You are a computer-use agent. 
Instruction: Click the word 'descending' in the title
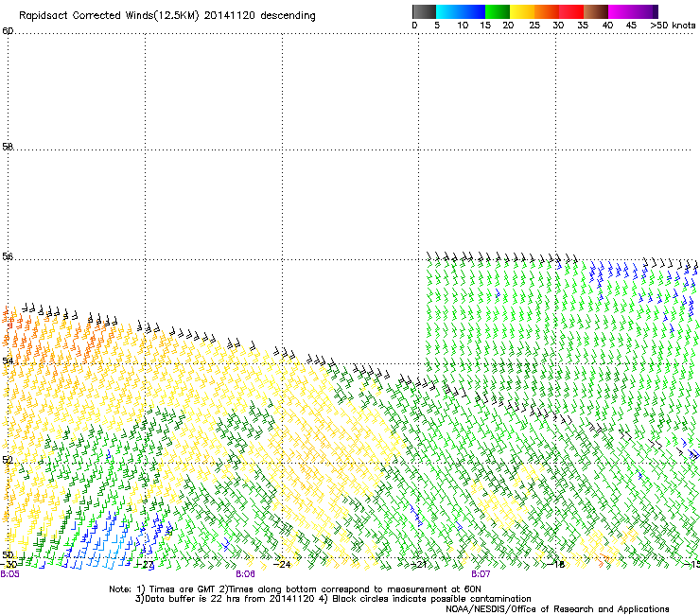tap(288, 16)
